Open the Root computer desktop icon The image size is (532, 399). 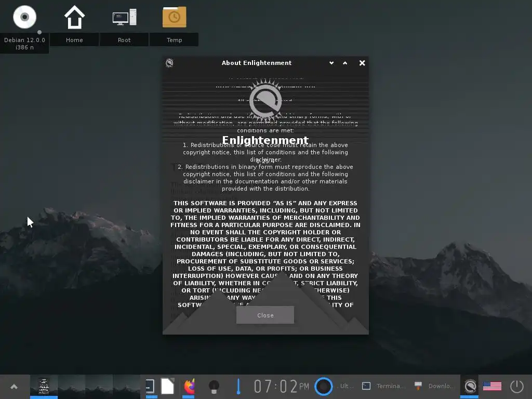click(x=124, y=17)
